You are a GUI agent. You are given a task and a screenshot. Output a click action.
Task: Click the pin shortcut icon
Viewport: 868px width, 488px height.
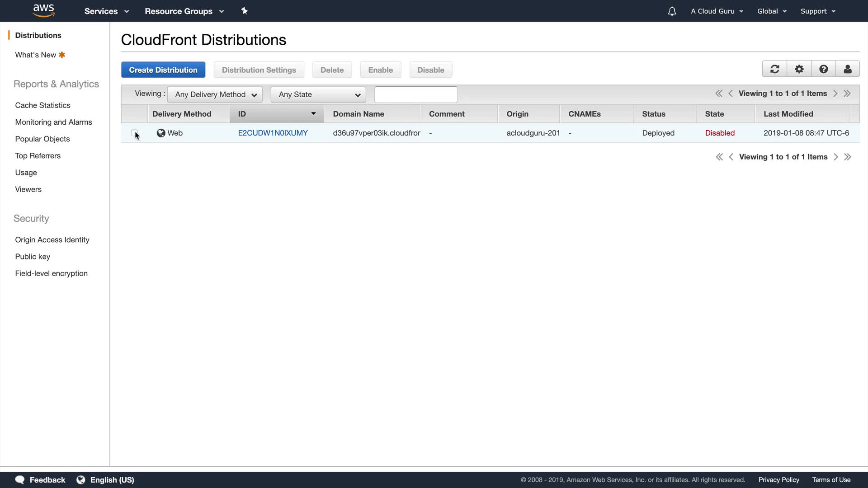pos(245,11)
